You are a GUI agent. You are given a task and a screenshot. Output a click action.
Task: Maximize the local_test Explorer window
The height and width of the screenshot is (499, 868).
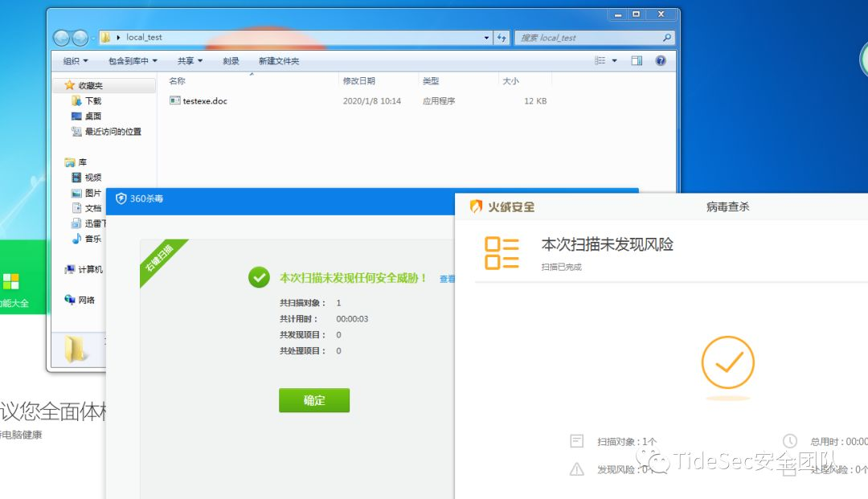click(636, 14)
